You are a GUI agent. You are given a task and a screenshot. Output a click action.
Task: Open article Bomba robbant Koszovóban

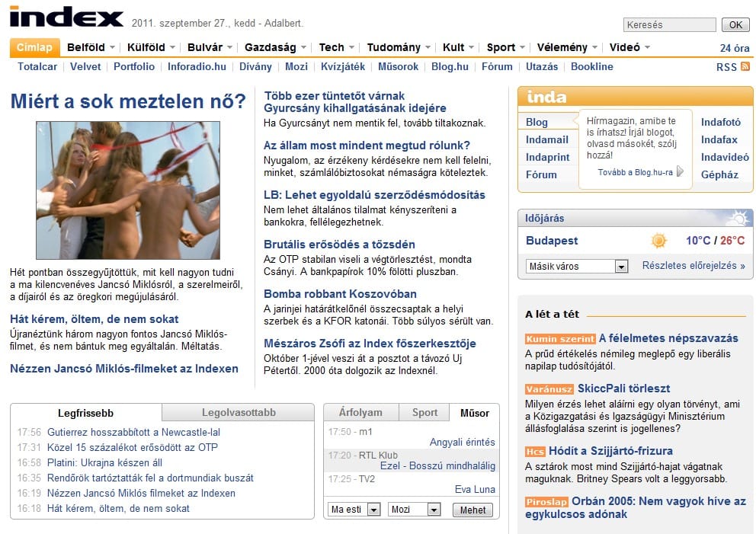coord(340,294)
